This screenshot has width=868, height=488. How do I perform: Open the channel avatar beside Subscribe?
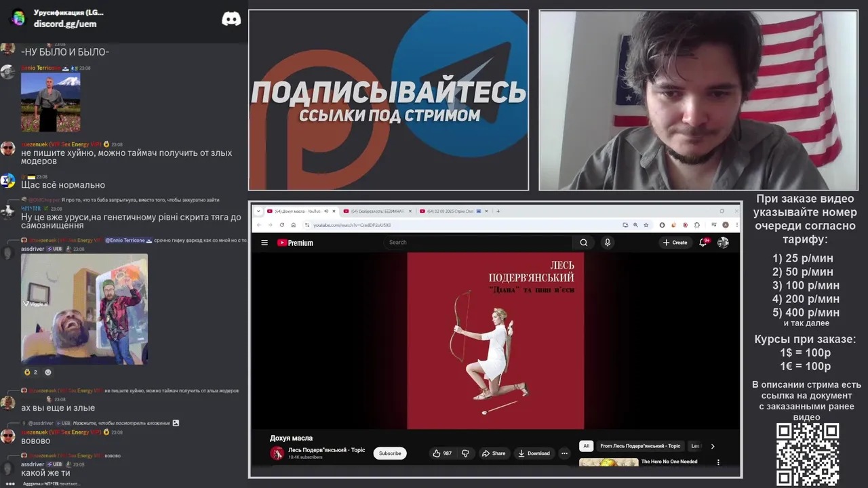point(277,453)
